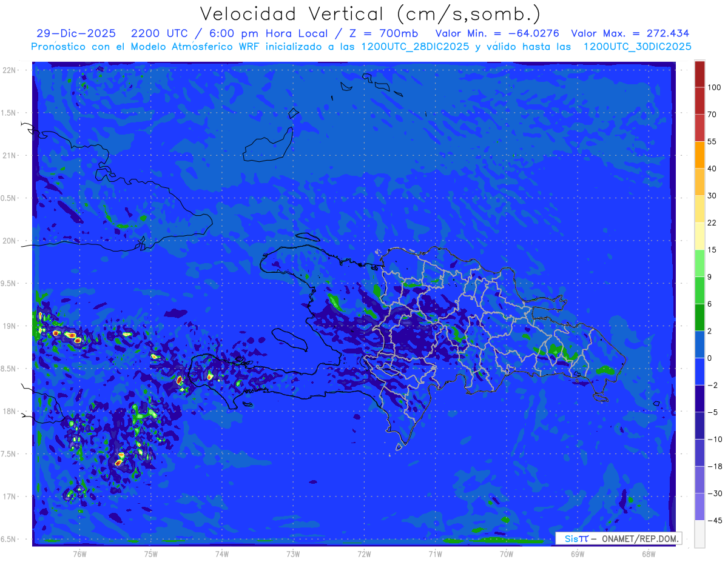Pick the dark green swatch between 2 and 6
Screen dimensions: 728x562
coord(699,317)
